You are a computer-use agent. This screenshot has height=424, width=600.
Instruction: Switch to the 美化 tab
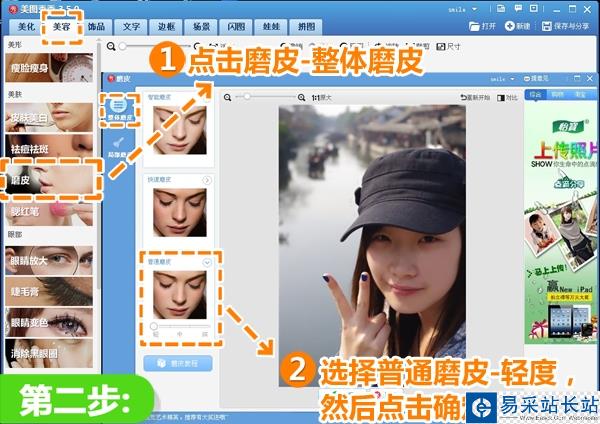pyautogui.click(x=26, y=26)
